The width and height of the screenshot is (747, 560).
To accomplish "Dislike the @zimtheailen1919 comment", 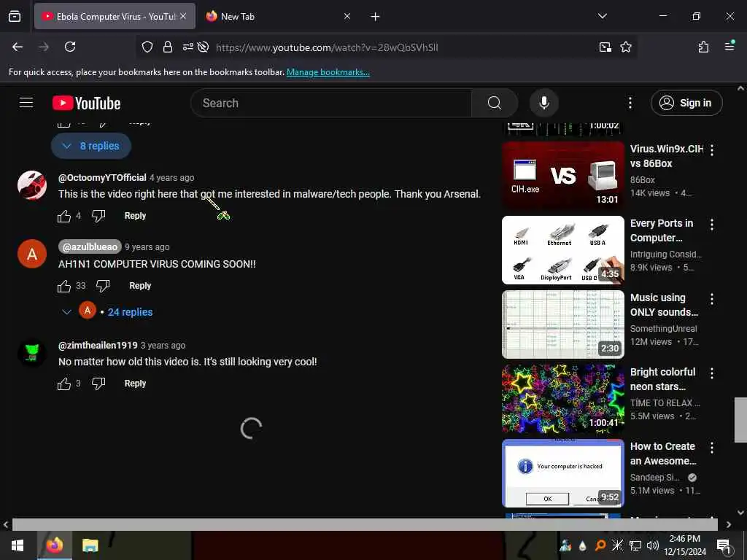I will tap(98, 384).
